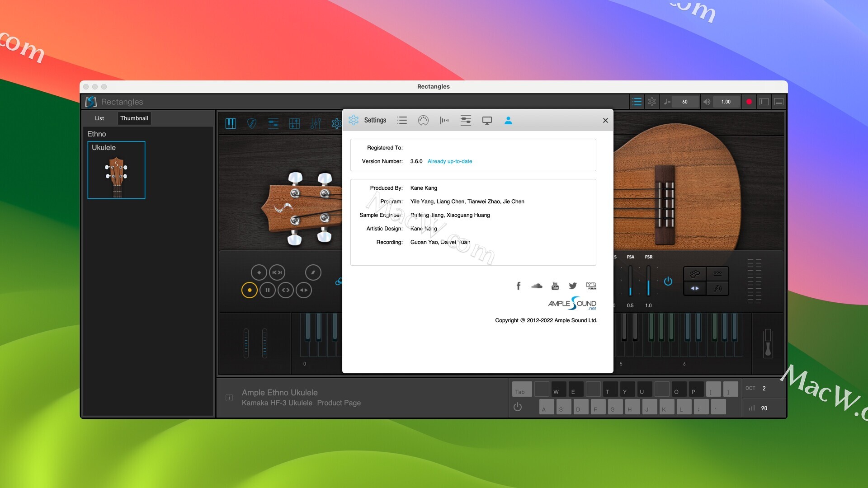Open the guitar pick strummer panel

click(252, 123)
